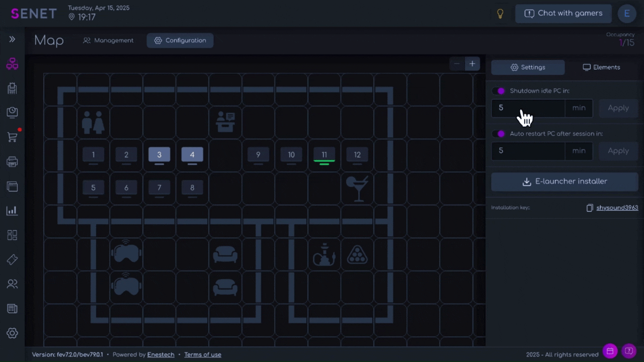The width and height of the screenshot is (644, 362).
Task: Click the Shutdown idle PC minutes field
Action: [528, 108]
